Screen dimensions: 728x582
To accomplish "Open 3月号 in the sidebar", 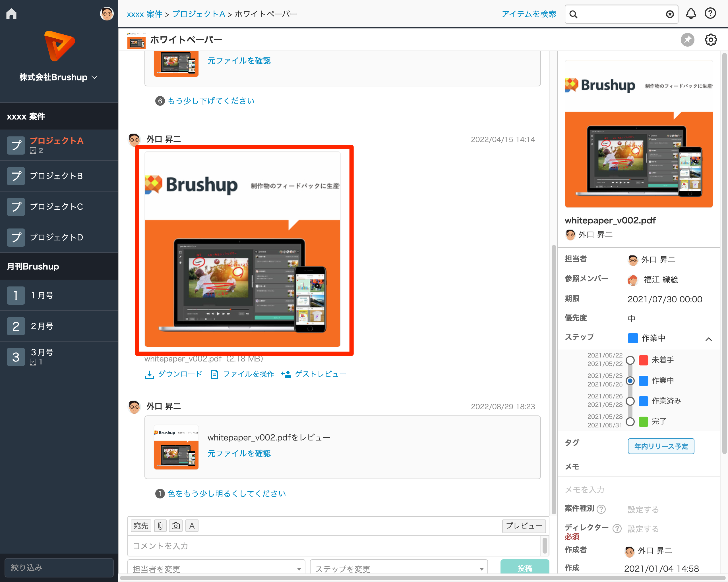I will [59, 357].
